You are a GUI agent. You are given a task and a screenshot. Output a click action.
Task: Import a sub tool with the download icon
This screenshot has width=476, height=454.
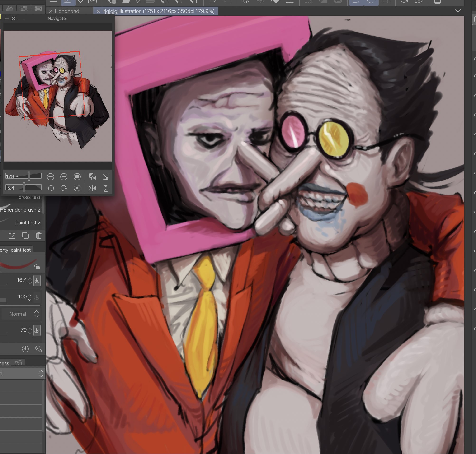point(12,236)
